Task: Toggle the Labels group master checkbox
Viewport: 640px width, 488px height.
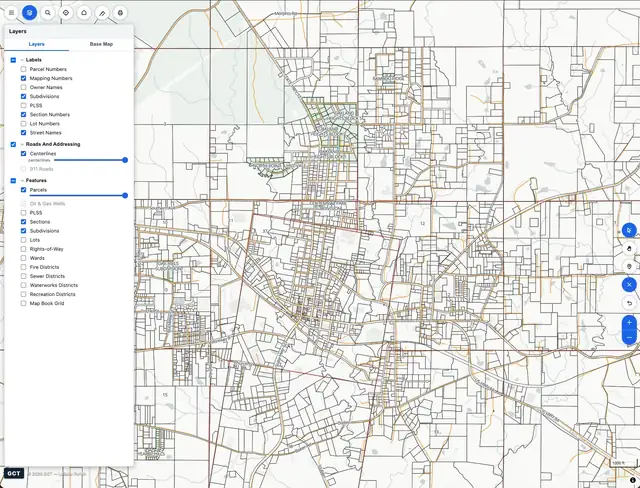Action: 13,60
